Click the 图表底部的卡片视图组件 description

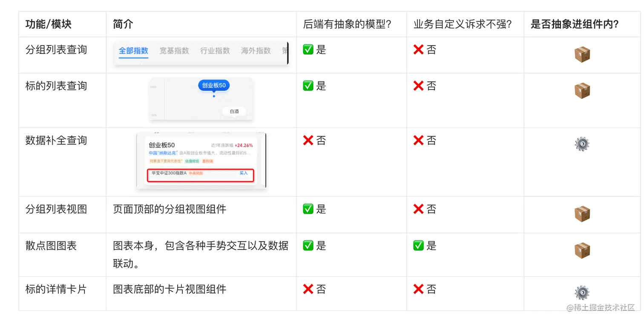tap(170, 289)
